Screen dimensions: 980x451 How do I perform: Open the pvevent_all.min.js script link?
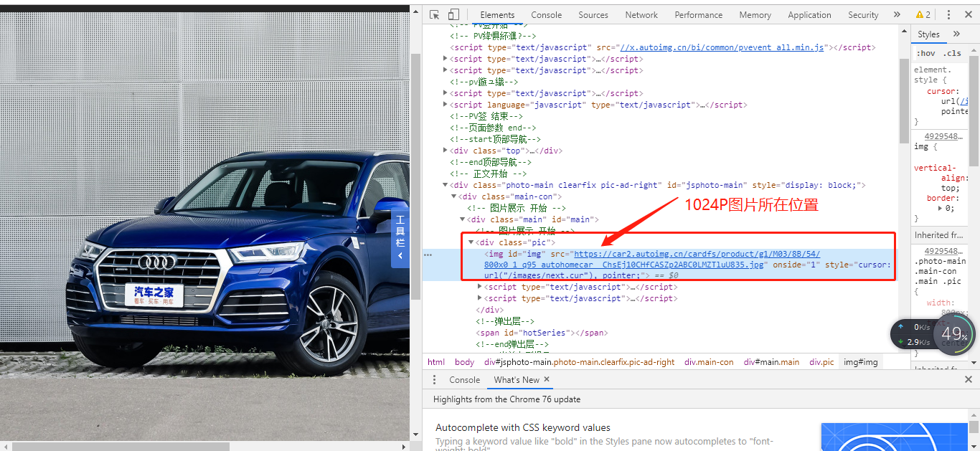[x=722, y=47]
